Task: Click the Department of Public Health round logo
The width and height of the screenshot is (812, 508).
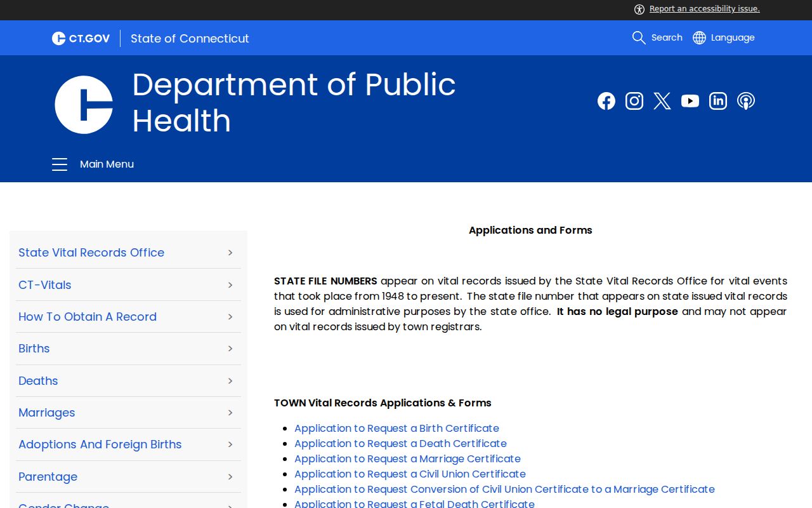Action: click(x=84, y=105)
